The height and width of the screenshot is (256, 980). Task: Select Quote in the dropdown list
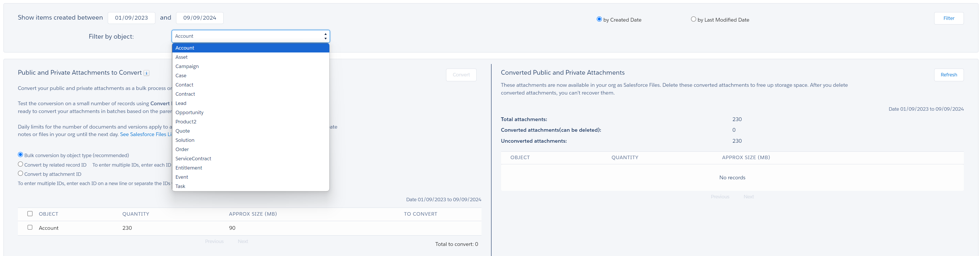[251, 131]
